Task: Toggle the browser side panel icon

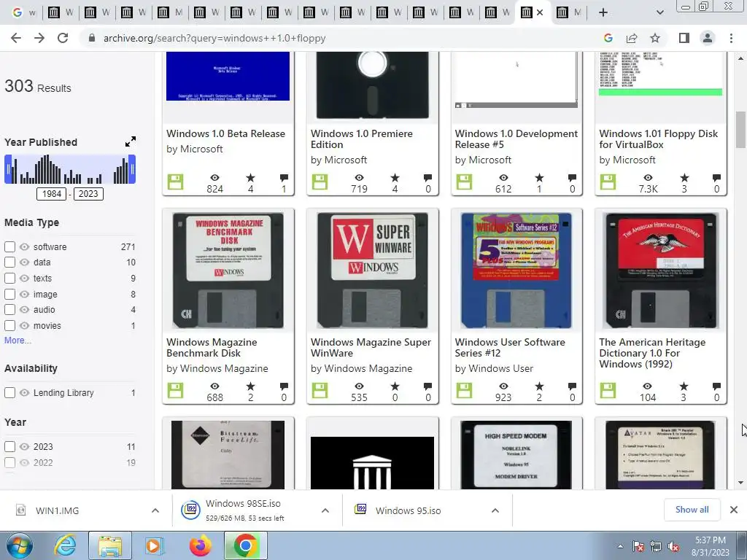Action: pos(684,38)
